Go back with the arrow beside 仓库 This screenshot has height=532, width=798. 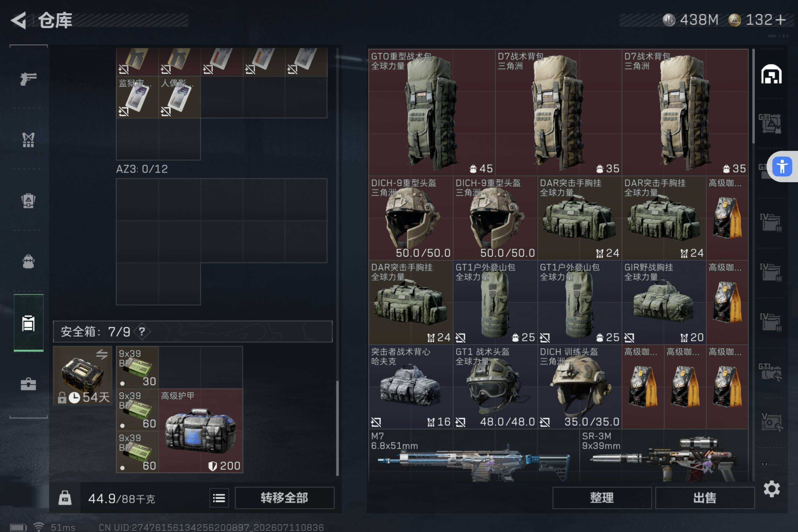[x=19, y=20]
